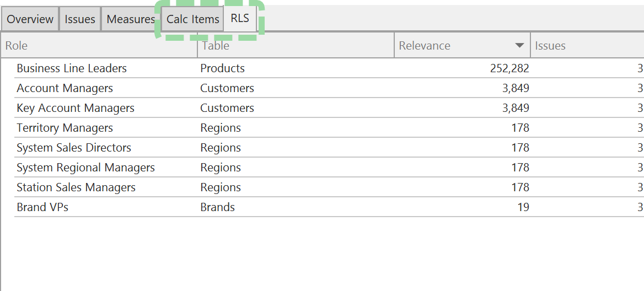
Task: Select the Measures tab
Action: point(131,19)
